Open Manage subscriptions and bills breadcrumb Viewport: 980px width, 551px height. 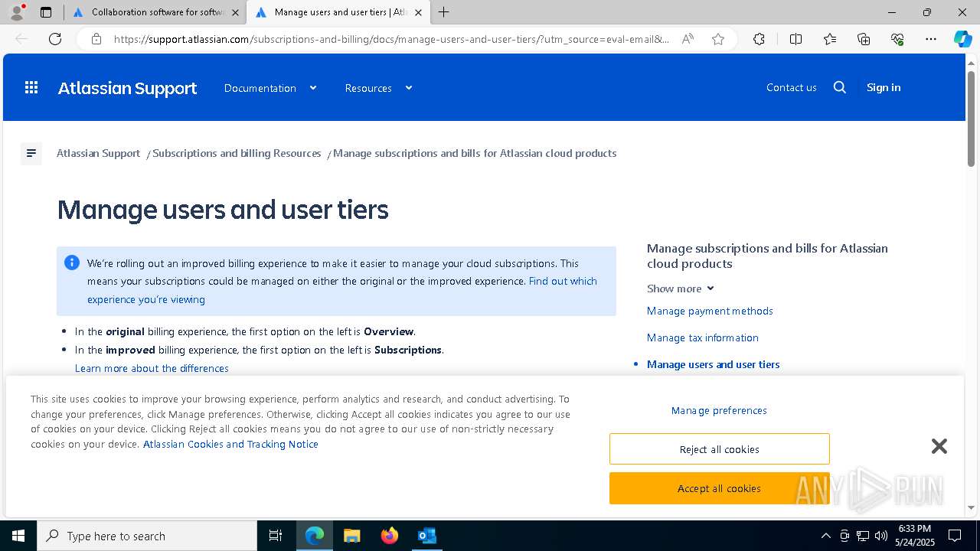coord(475,153)
